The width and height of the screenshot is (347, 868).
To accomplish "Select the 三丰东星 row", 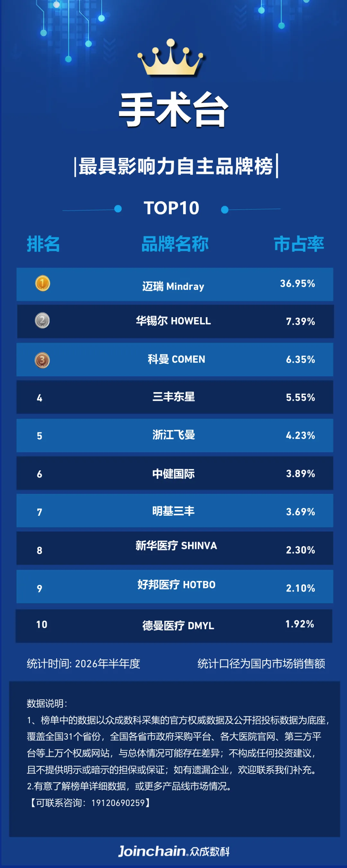I will coord(175,397).
